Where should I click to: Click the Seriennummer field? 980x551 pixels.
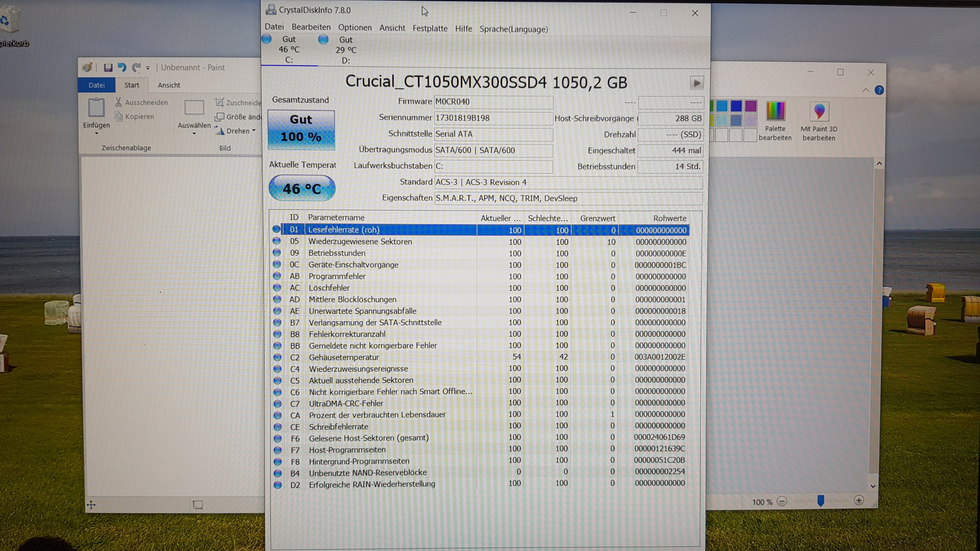coord(493,118)
